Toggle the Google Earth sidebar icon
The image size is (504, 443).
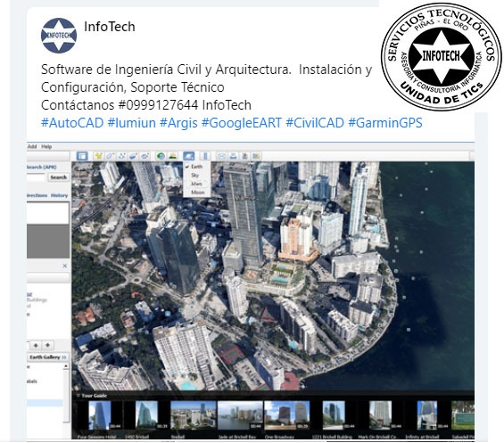(82, 156)
